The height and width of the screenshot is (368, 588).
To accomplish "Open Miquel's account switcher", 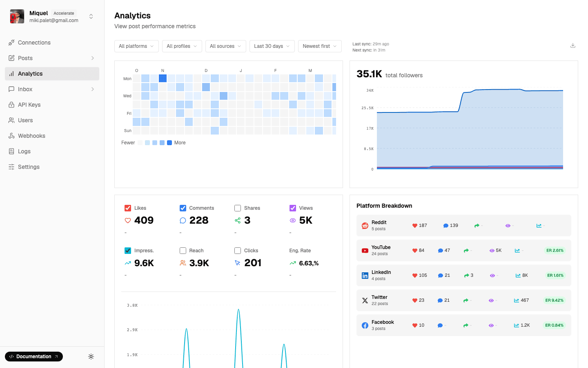I will click(x=91, y=16).
